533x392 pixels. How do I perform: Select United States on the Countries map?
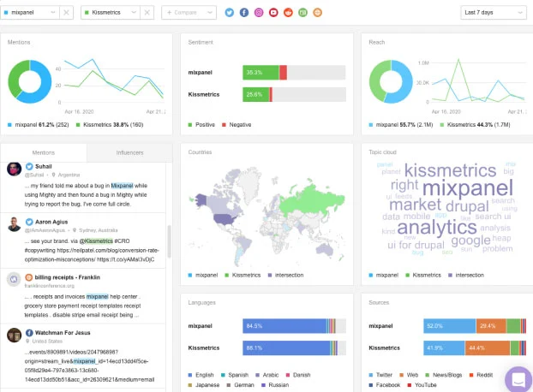point(226,218)
